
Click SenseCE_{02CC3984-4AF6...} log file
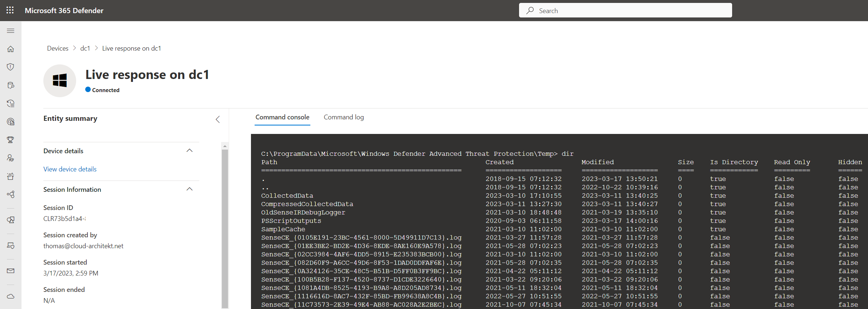tap(361, 254)
